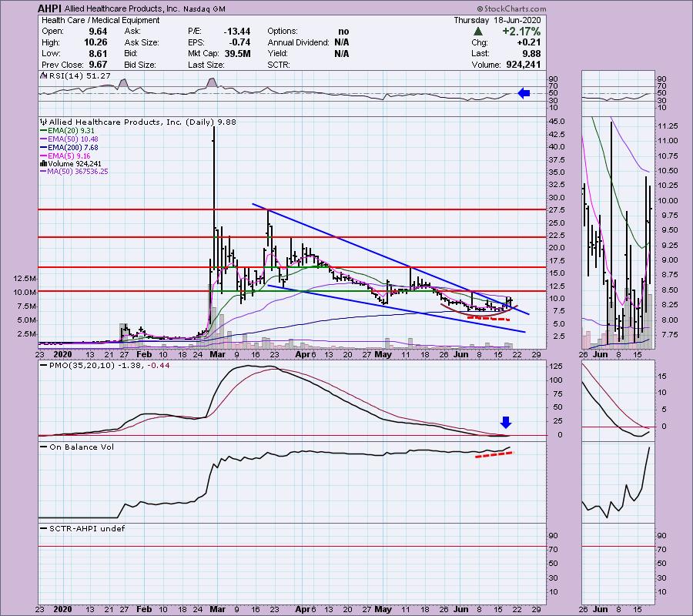Click the RSI indicator icon before RSI(14)
This screenshot has height=616, width=693.
(x=44, y=75)
